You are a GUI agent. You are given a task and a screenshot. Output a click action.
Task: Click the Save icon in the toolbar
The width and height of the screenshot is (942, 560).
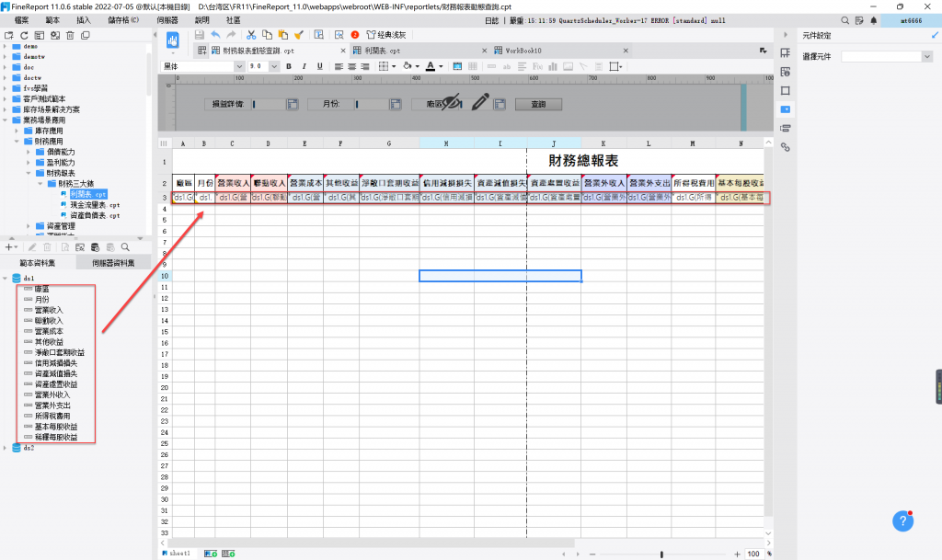tap(200, 35)
